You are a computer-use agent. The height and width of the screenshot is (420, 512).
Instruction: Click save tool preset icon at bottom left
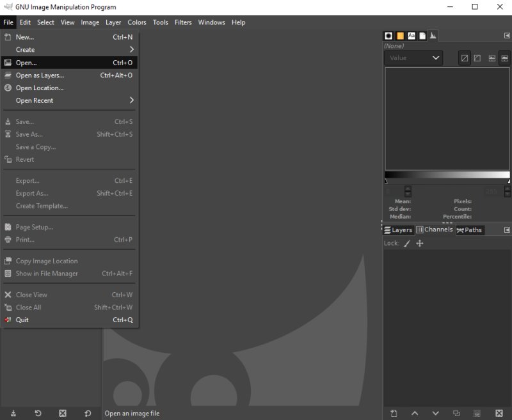(13, 413)
